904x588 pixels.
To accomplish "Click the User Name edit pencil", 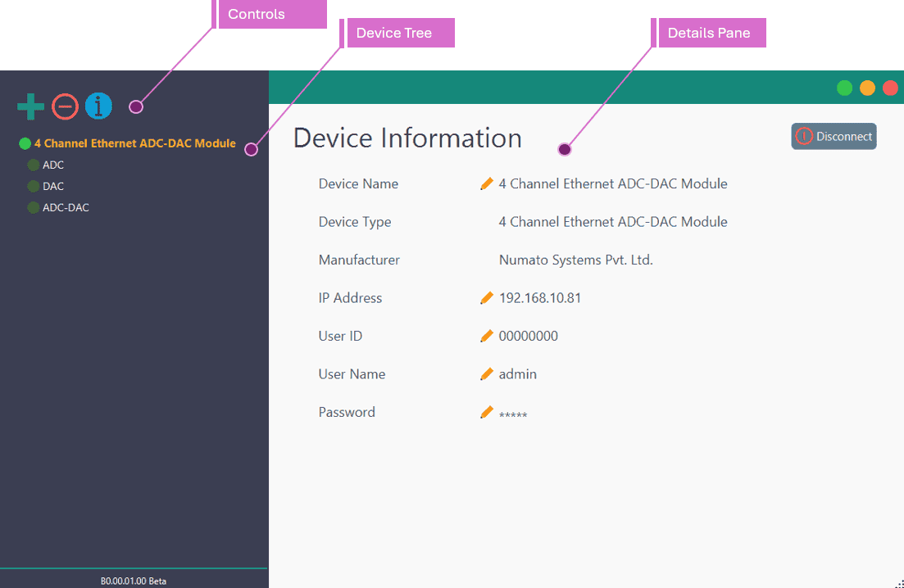I will coord(487,374).
